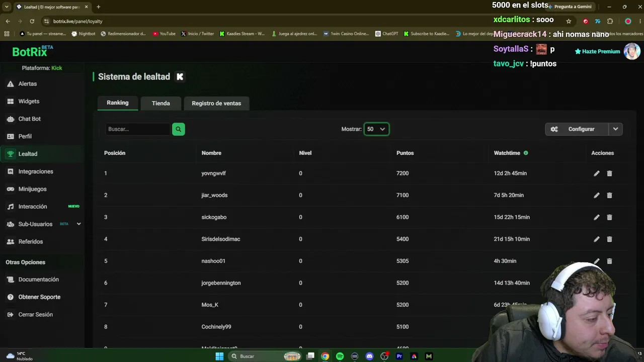This screenshot has height=362, width=644.
Task: Open a new browser tab
Action: click(98, 7)
